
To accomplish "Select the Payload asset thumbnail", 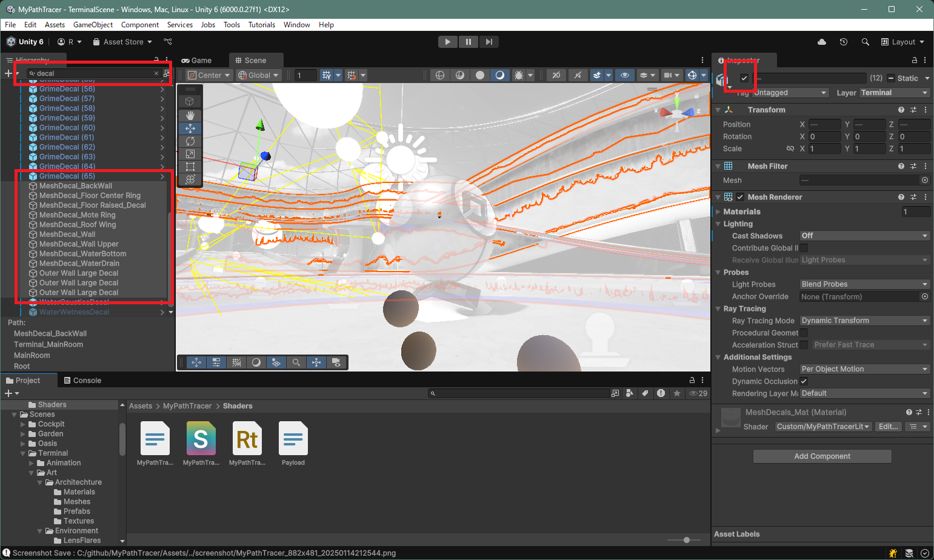I will pos(293,436).
